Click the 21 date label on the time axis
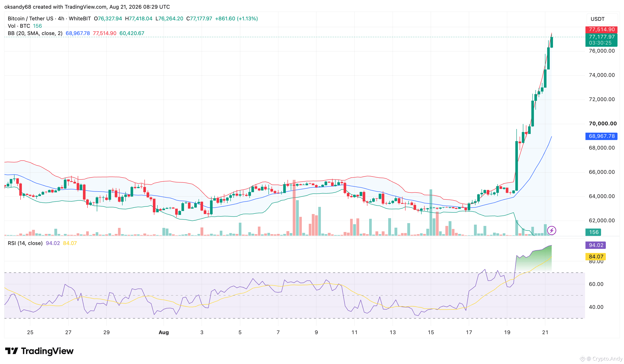The height and width of the screenshot is (364, 624). pos(545,332)
